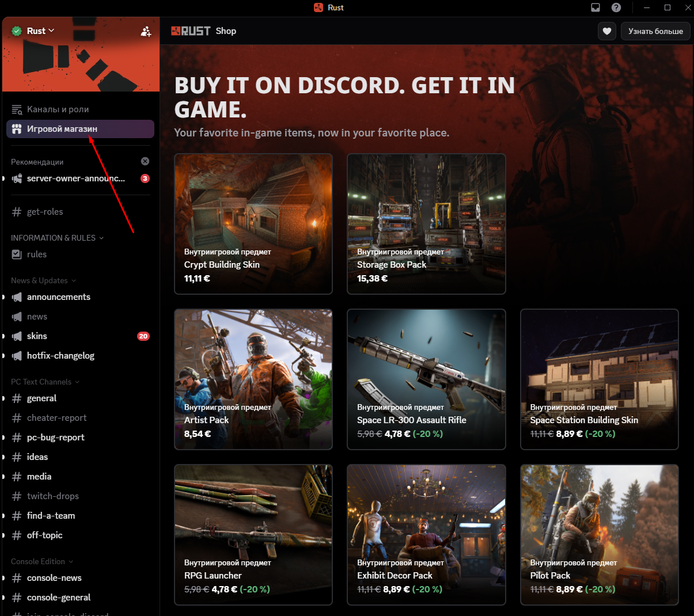Image resolution: width=694 pixels, height=616 pixels.
Task: Click the 20 unread badge on skins
Action: [x=143, y=336]
